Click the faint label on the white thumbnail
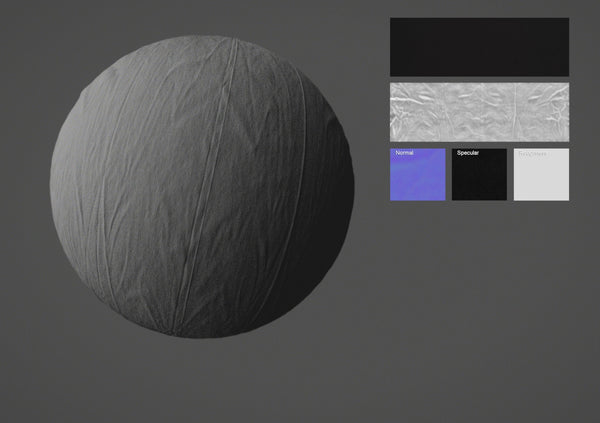This screenshot has width=600, height=423. (x=532, y=154)
